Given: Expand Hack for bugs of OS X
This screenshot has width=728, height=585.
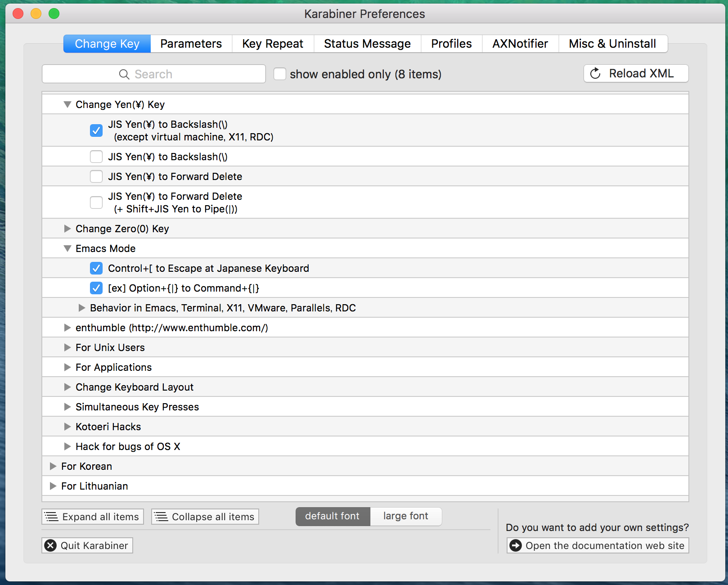Looking at the screenshot, I should click(x=67, y=446).
